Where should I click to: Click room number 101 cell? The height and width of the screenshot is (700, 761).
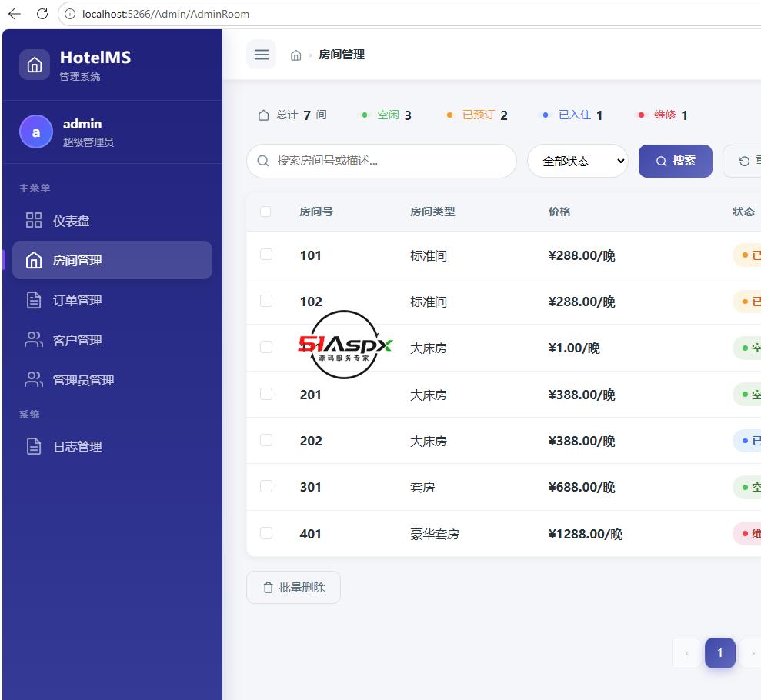pyautogui.click(x=311, y=255)
